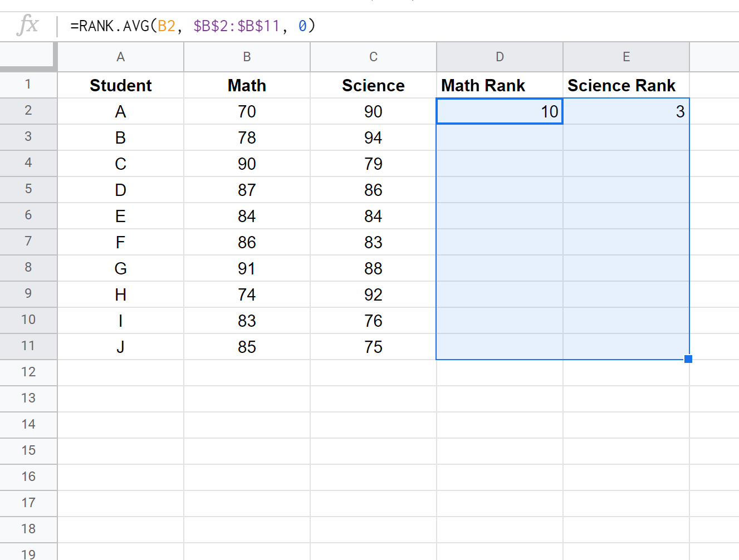Select student D's Science score 86
739x560 pixels.
373,190
